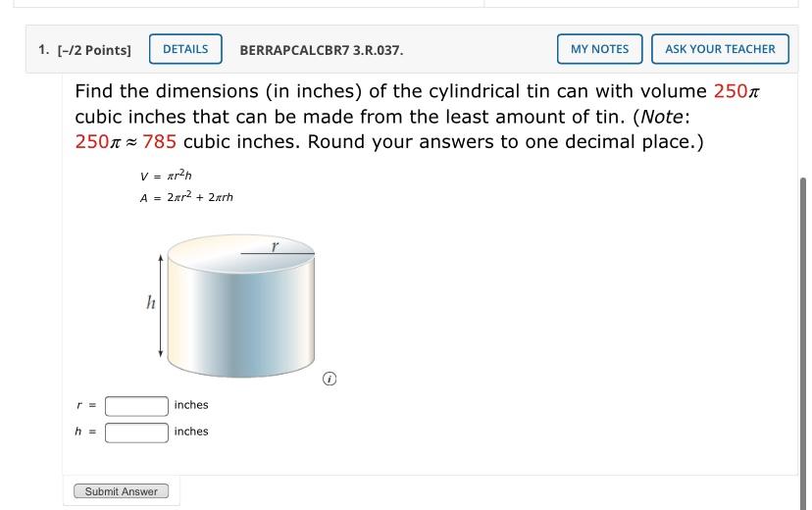This screenshot has height=510, width=812.
Task: Focus the h = inches input field
Action: pos(136,433)
